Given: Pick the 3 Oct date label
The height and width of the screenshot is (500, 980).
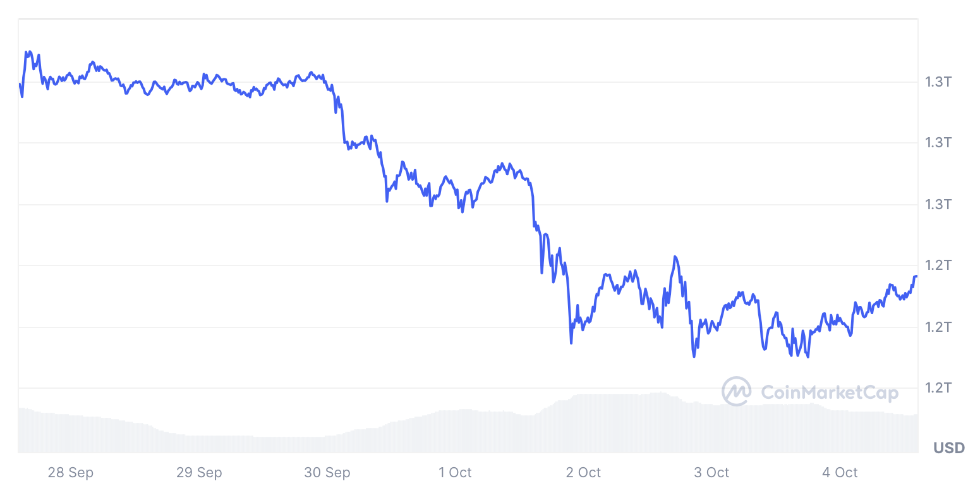Looking at the screenshot, I should coord(711,472).
